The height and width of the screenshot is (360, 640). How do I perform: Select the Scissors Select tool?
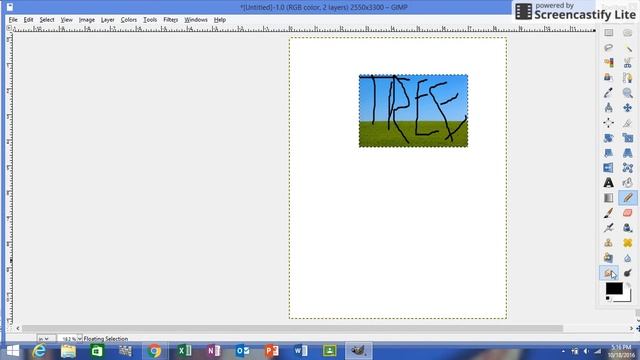click(628, 63)
